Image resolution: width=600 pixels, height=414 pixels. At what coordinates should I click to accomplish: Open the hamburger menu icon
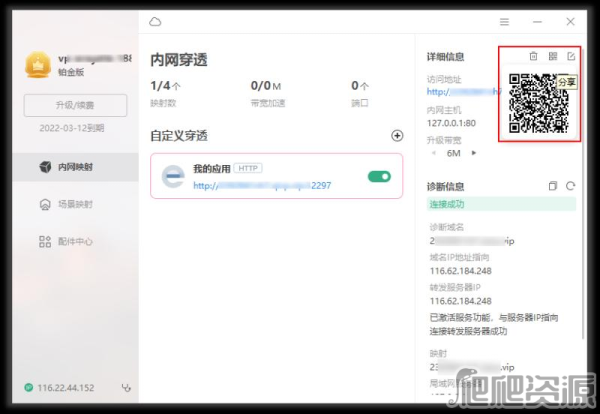pyautogui.click(x=504, y=22)
